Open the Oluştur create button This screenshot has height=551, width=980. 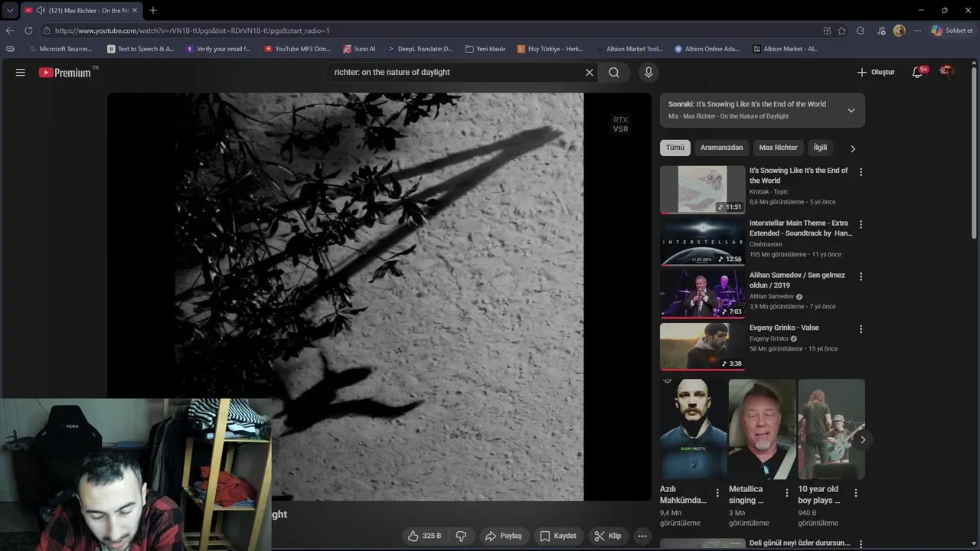pos(876,72)
